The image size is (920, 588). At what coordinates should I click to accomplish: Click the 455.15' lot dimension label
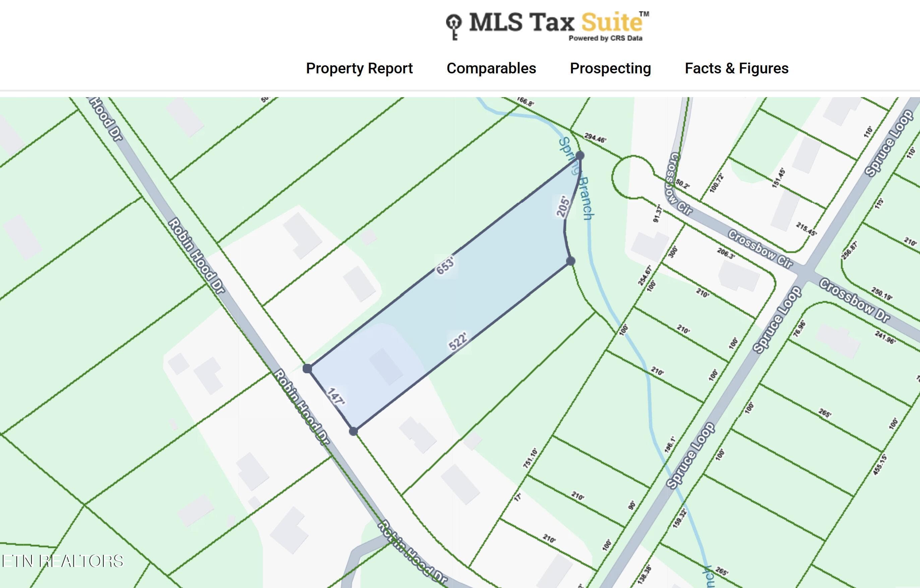click(880, 465)
